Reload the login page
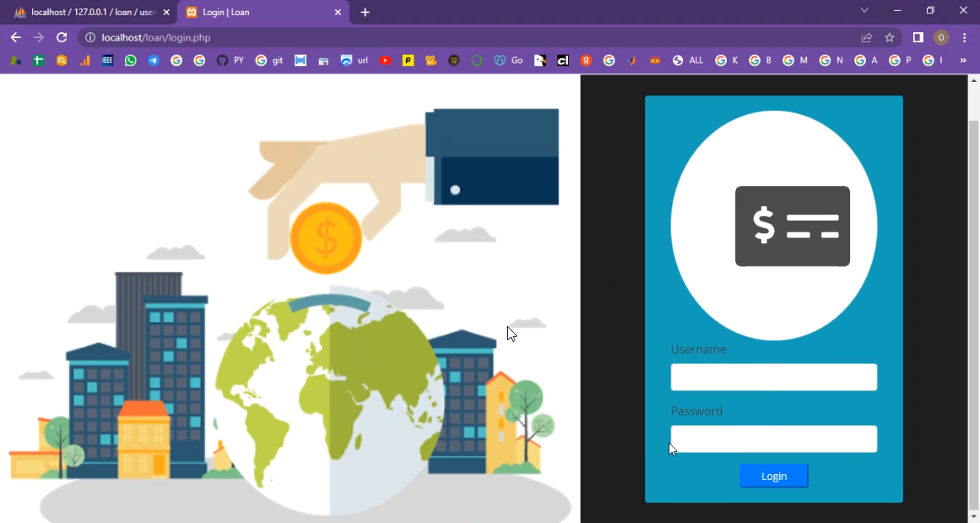 pyautogui.click(x=61, y=37)
